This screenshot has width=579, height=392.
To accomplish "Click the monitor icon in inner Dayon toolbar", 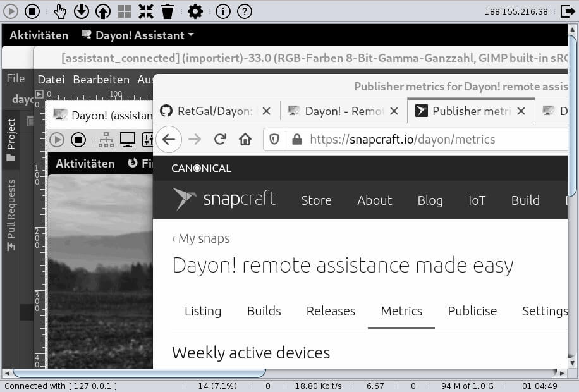I will click(128, 140).
